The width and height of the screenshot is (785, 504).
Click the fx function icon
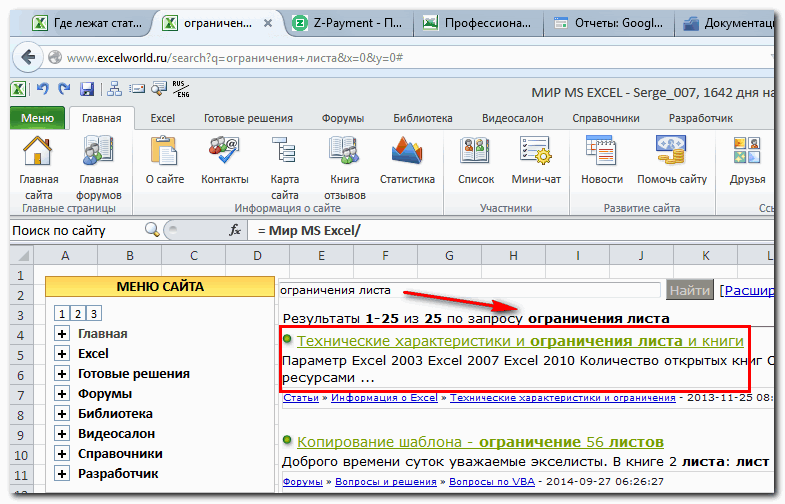click(x=235, y=230)
